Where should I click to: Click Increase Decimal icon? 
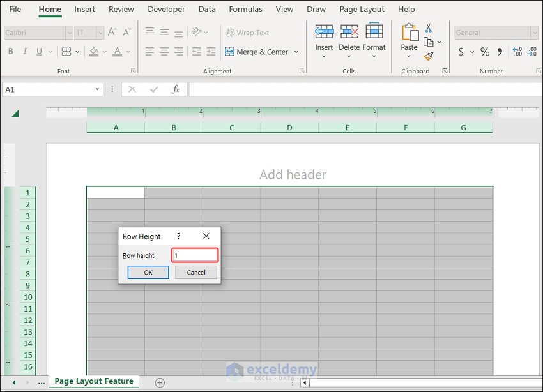(517, 52)
